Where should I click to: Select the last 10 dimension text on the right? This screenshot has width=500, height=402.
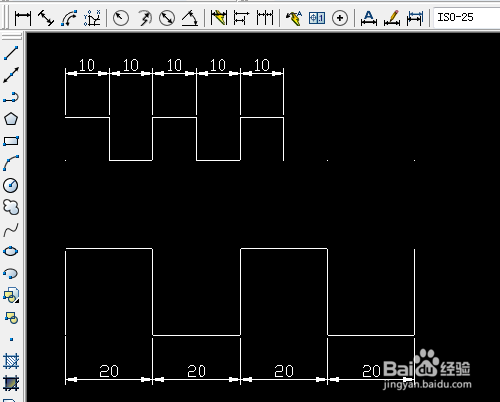(x=262, y=65)
